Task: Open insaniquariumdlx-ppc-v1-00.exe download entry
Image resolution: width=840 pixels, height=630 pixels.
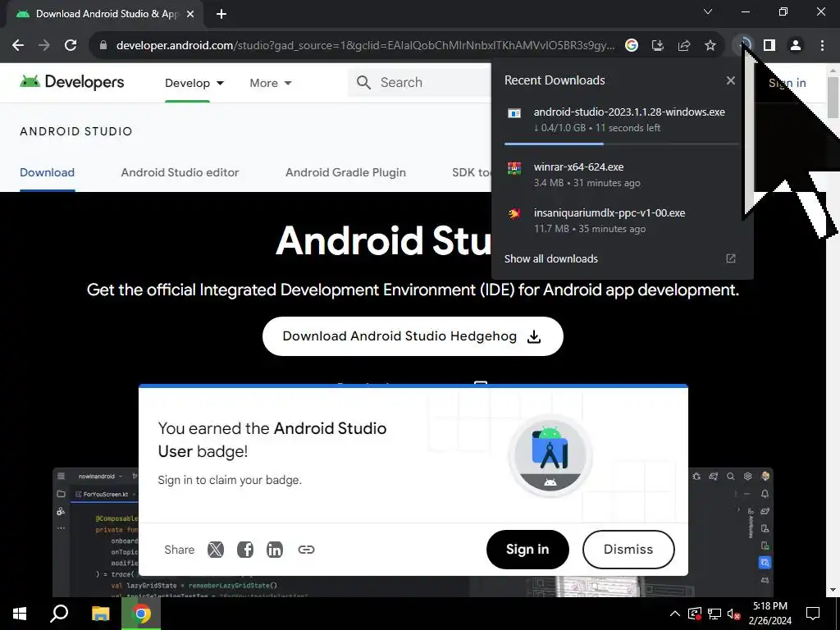Action: point(622,220)
